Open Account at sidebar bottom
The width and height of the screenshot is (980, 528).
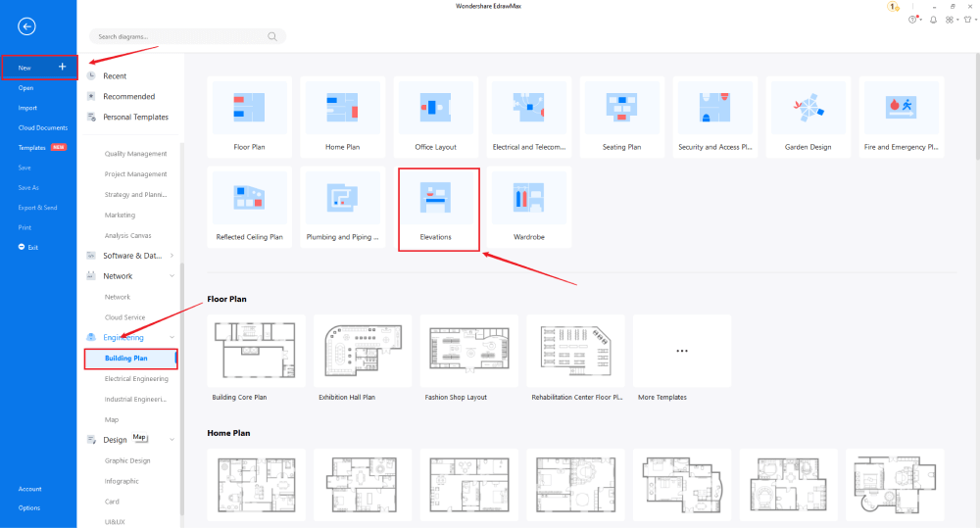click(30, 489)
